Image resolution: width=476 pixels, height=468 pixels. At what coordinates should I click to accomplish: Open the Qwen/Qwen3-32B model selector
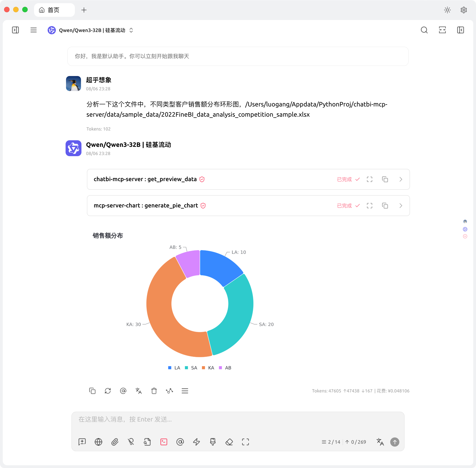[91, 30]
